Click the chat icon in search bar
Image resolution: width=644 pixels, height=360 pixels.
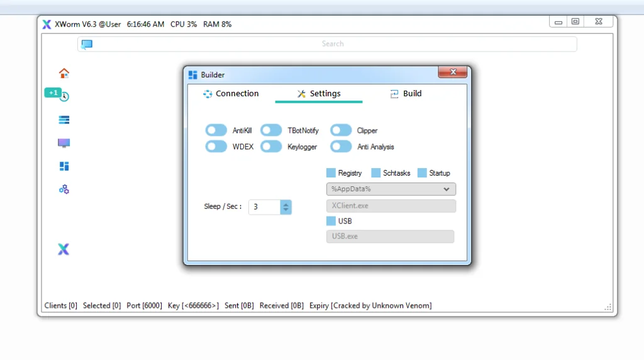[x=87, y=44]
